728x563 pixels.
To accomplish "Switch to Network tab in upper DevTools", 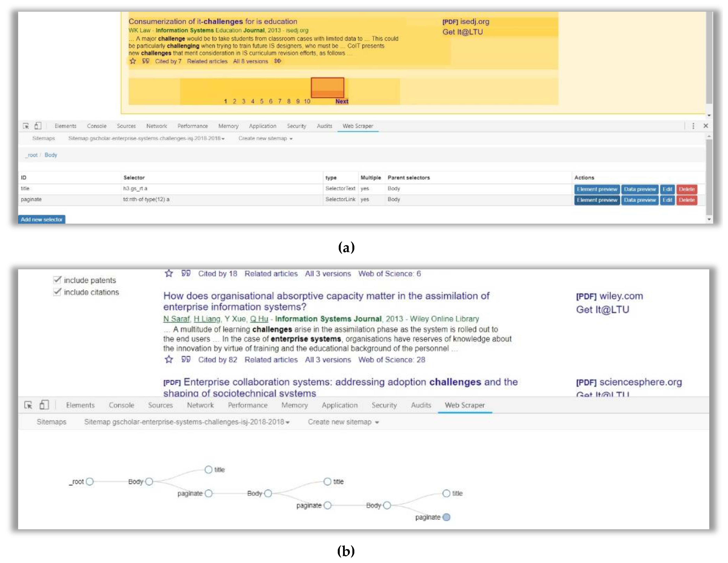I will pos(156,126).
